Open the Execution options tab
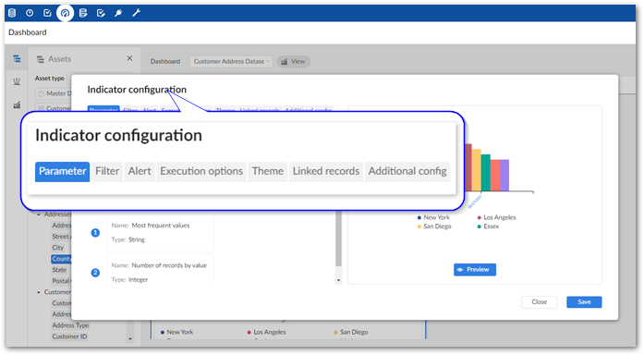 [201, 171]
